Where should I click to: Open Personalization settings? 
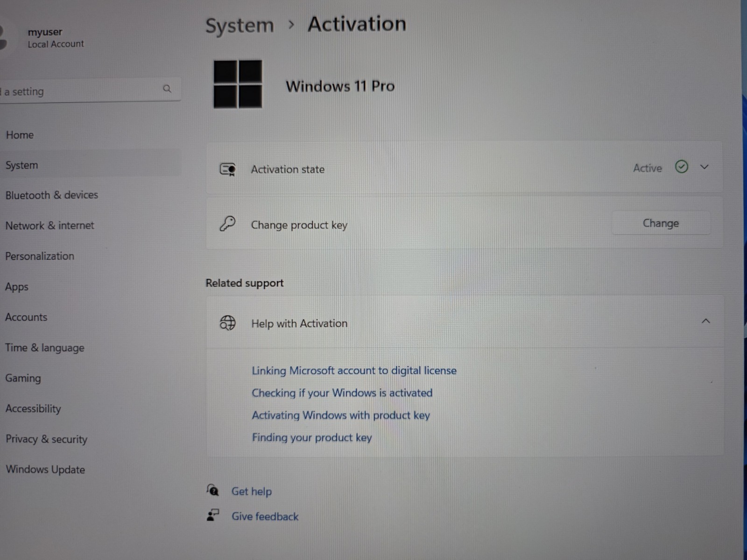(40, 256)
